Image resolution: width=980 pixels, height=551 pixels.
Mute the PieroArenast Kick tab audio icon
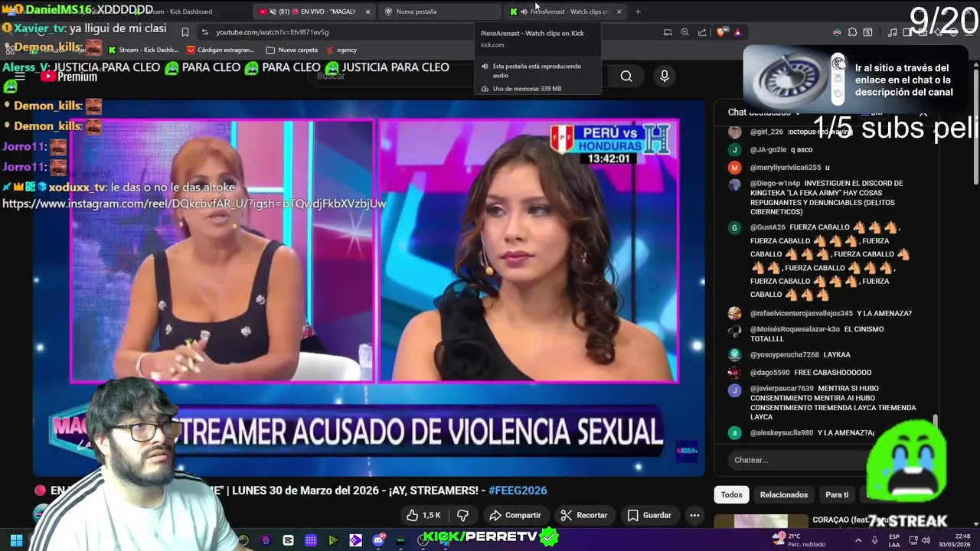pos(524,11)
